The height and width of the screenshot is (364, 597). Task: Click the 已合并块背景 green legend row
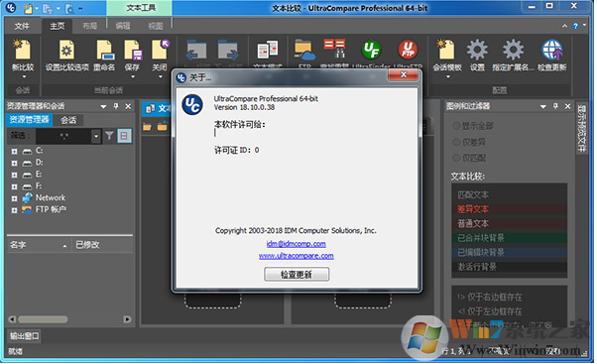tap(509, 238)
